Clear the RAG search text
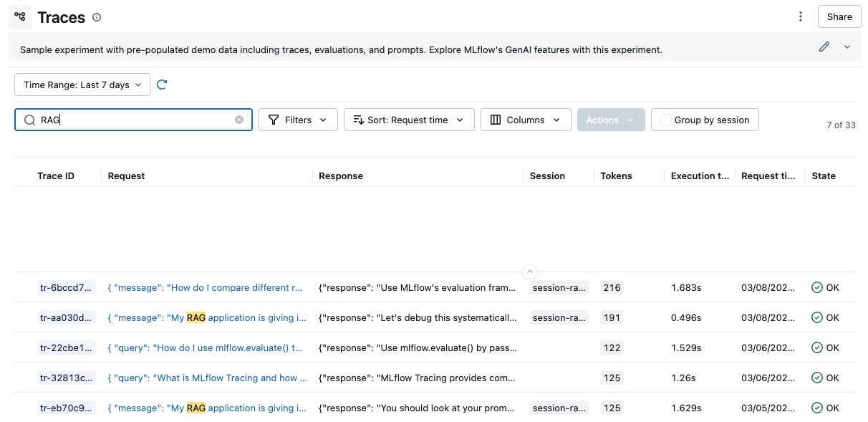Viewport: 868px width, 422px height. click(x=239, y=120)
